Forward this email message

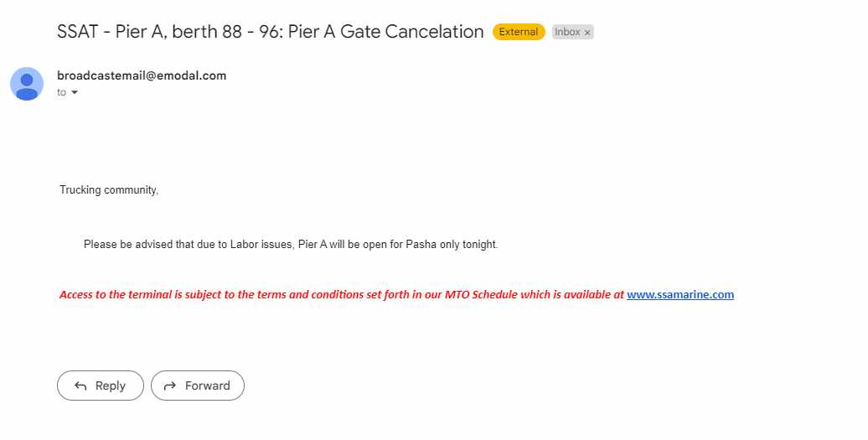(198, 386)
